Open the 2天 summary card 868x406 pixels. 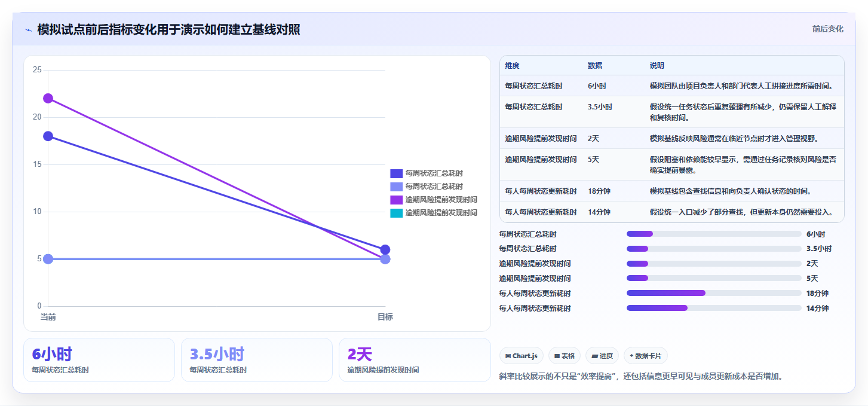click(x=415, y=360)
